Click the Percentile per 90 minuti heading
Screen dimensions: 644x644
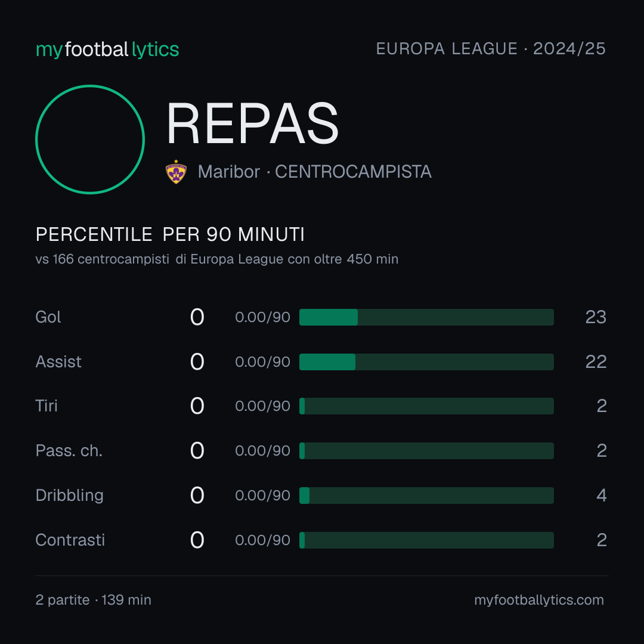pyautogui.click(x=170, y=234)
